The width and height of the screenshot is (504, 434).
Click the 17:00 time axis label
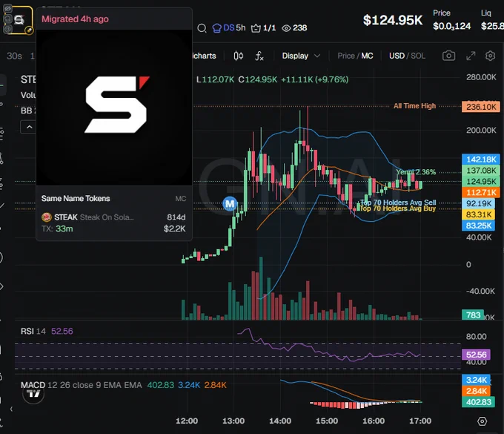click(420, 421)
